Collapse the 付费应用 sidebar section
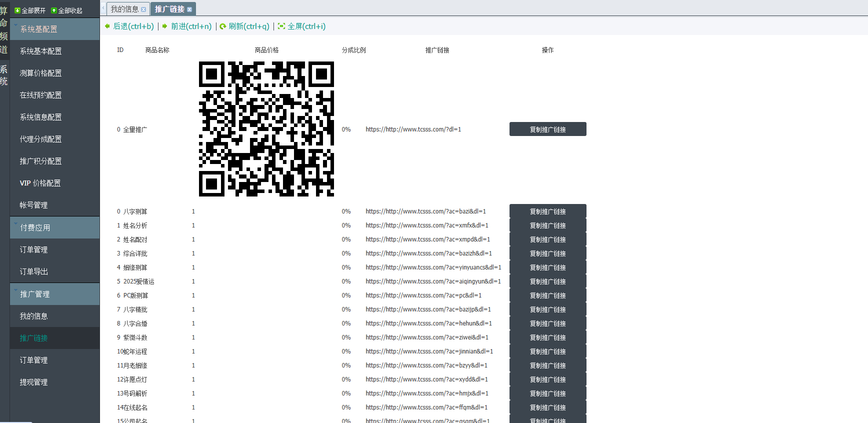 [x=16, y=224]
